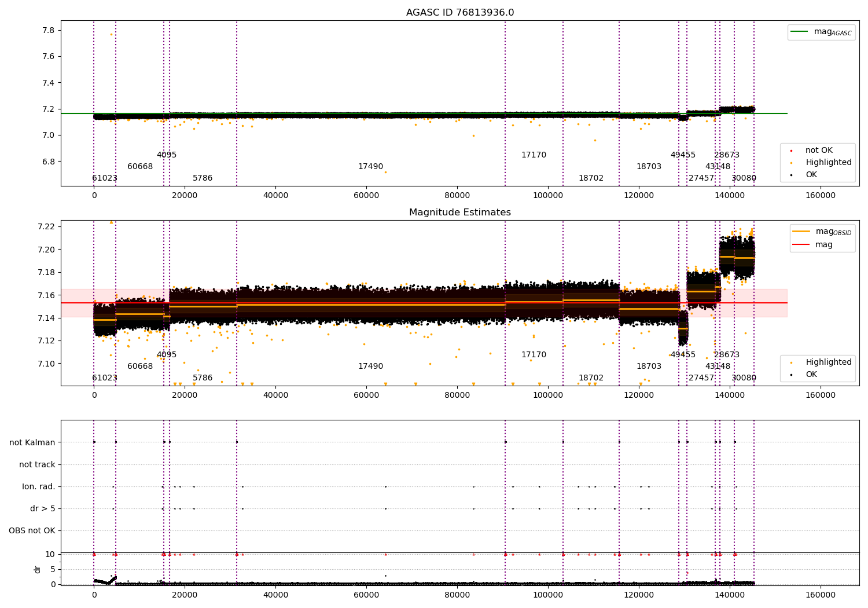Click the 'Magnitude Estimates' plot title

[460, 213]
